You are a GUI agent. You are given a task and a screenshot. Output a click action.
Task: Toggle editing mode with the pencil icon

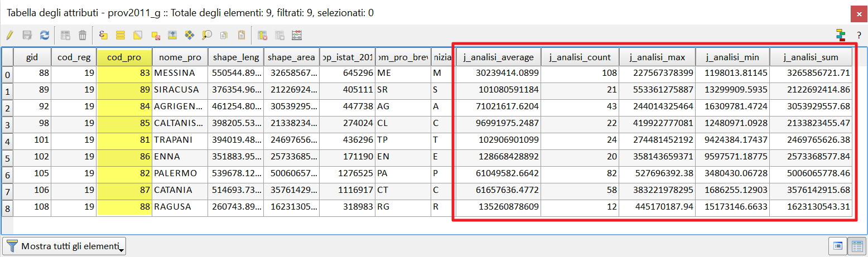[x=9, y=35]
